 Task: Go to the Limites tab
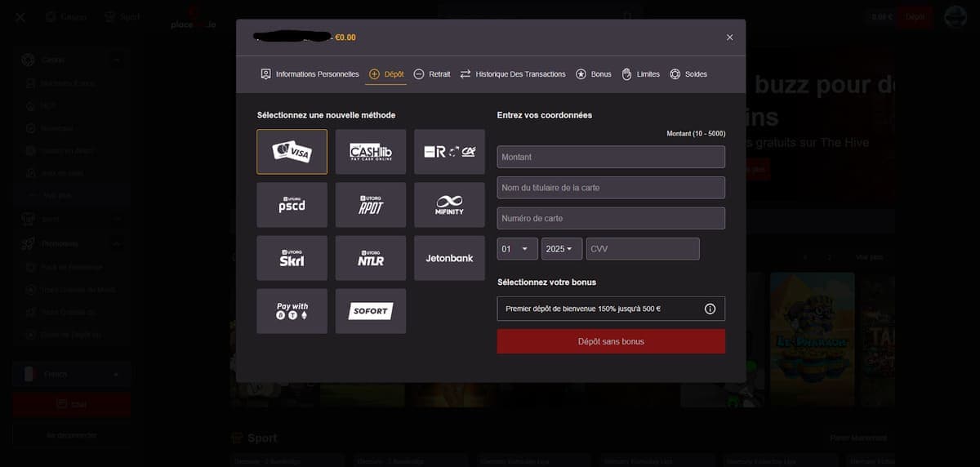point(640,74)
